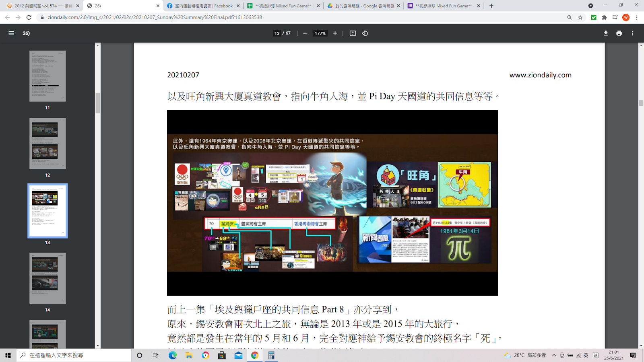Toggle the PDF sidebar menu icon
The height and width of the screenshot is (362, 644).
(x=11, y=33)
